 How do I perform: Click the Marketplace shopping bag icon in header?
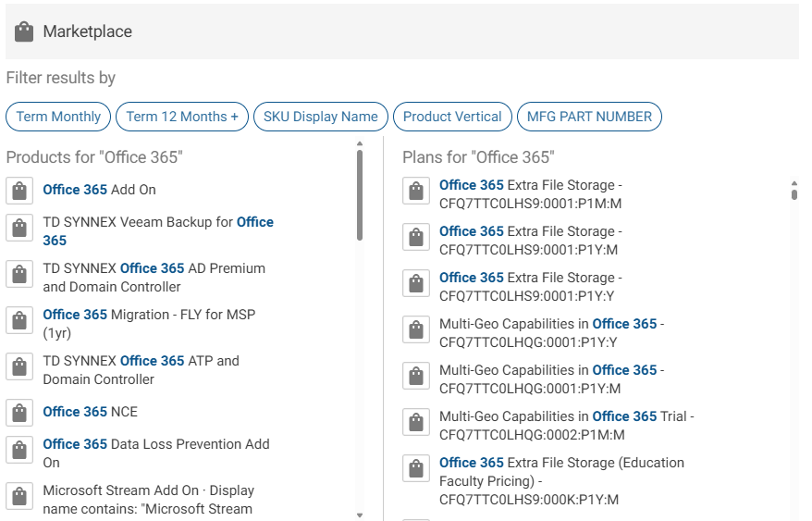[x=24, y=31]
